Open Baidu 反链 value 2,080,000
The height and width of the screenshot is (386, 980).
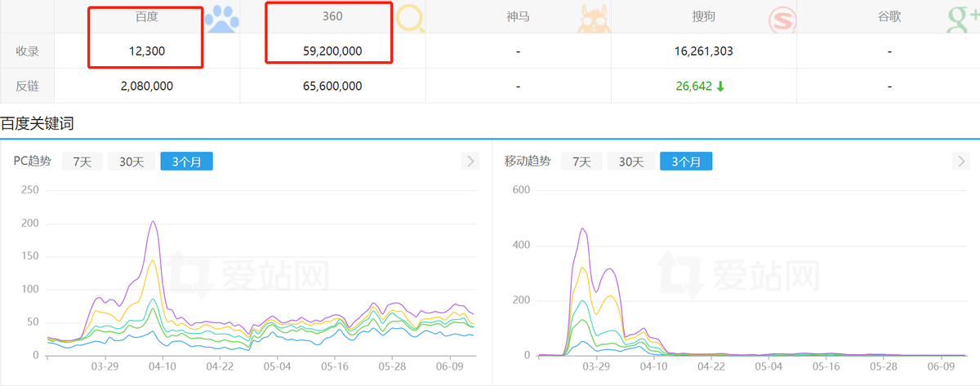[x=147, y=86]
